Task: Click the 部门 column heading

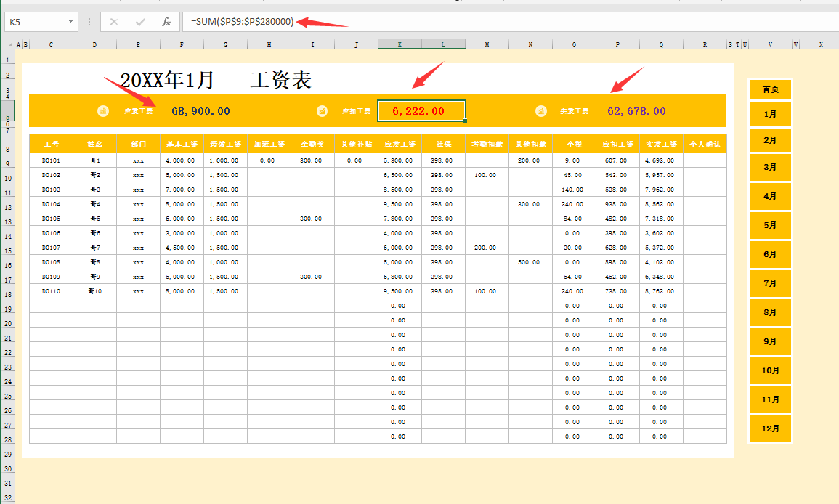Action: tap(139, 144)
